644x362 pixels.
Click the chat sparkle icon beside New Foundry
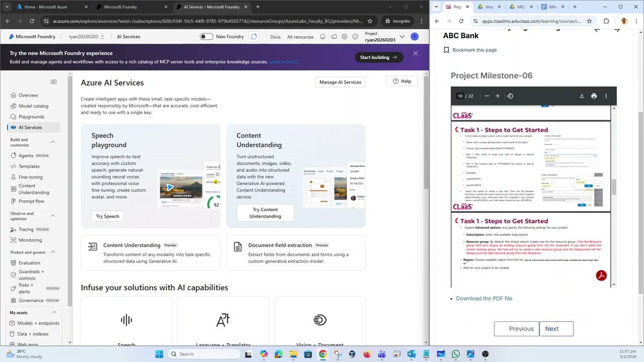254,37
